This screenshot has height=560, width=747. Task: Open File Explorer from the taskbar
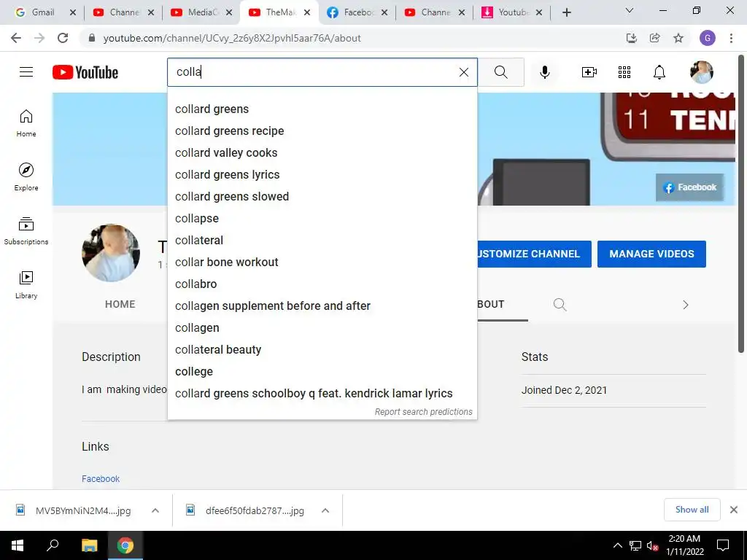pyautogui.click(x=89, y=545)
